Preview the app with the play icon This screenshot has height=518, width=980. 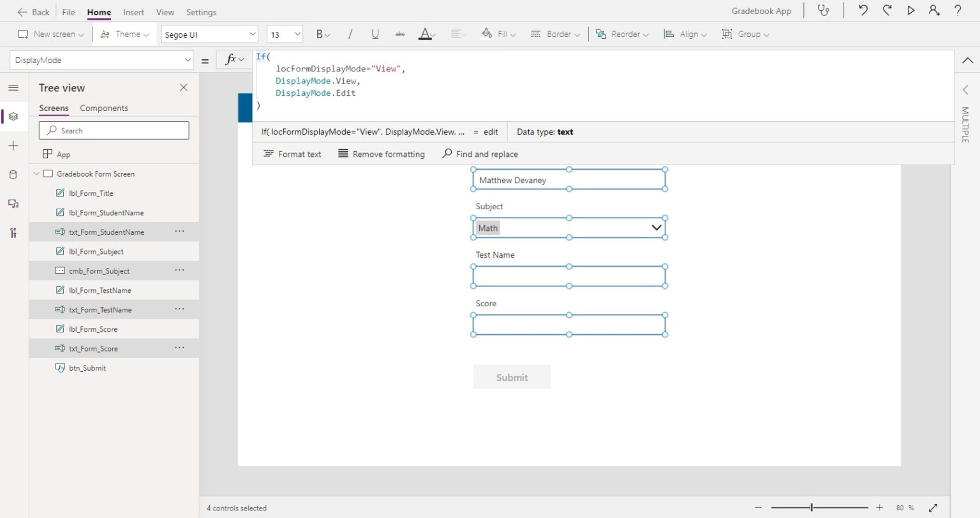[911, 11]
